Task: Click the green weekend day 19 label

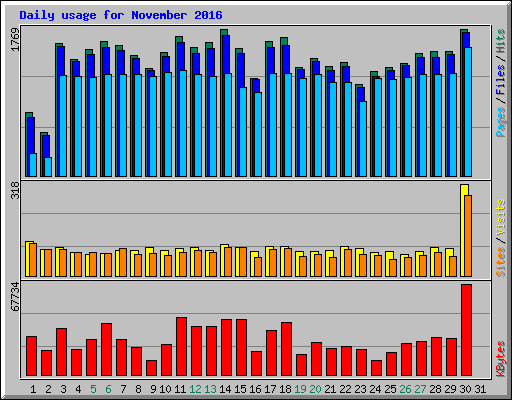Action: 300,389
